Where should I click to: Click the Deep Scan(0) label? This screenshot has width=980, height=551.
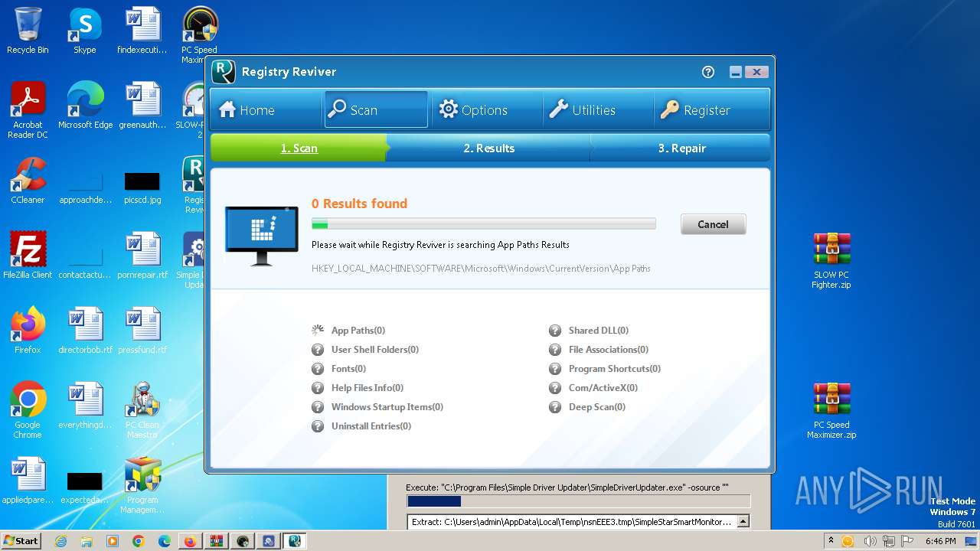coord(597,407)
